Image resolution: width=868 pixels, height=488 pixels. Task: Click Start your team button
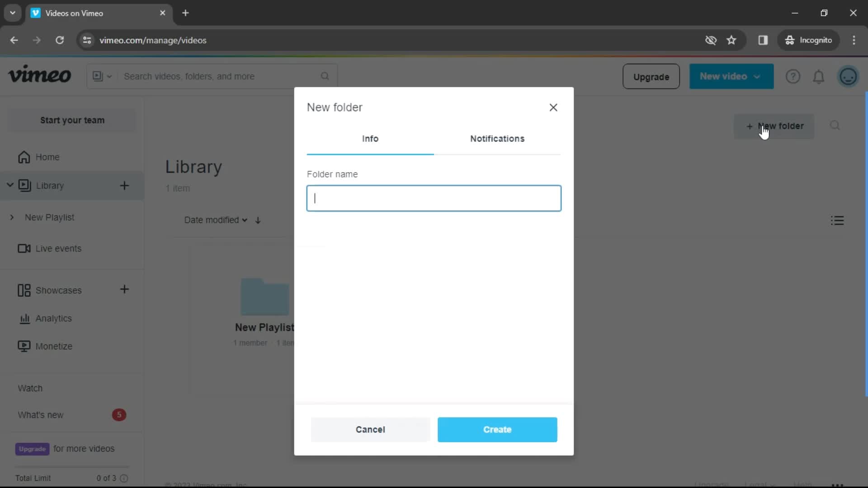[x=72, y=120]
